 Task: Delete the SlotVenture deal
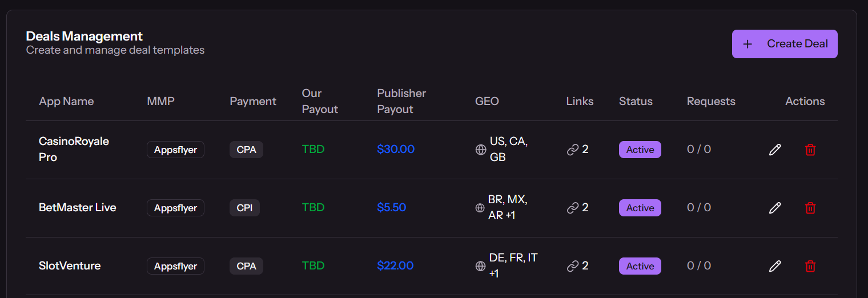pos(810,266)
